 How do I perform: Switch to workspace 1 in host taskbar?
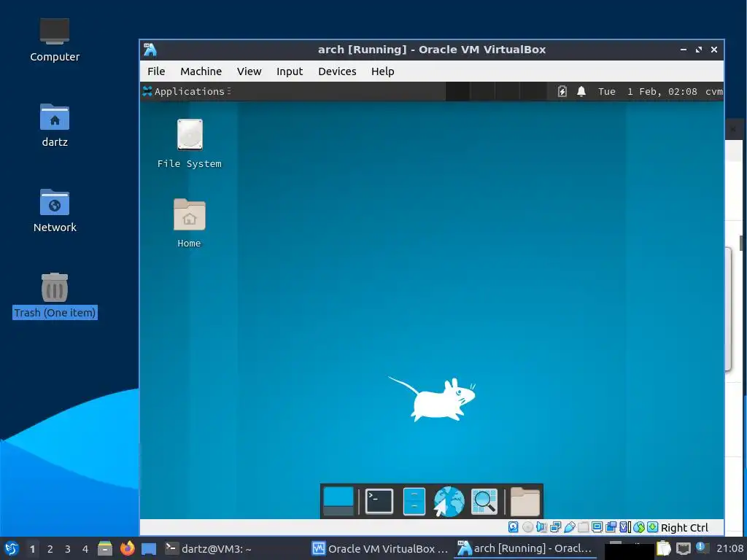pos(32,549)
